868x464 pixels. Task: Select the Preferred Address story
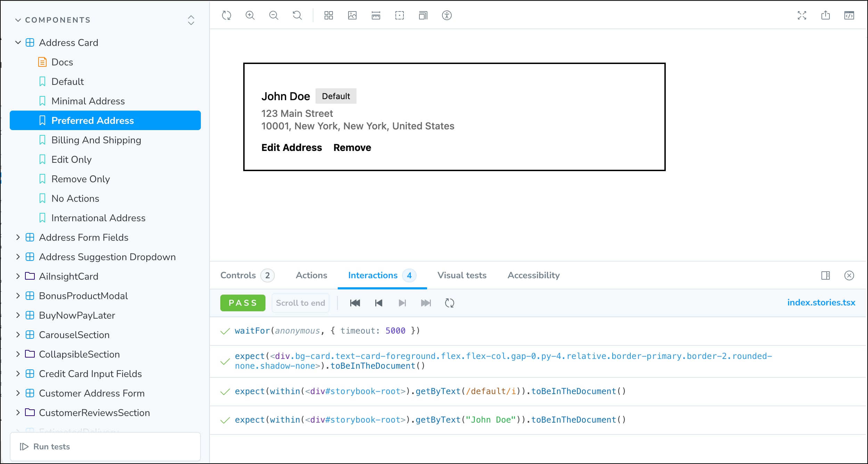click(x=105, y=120)
